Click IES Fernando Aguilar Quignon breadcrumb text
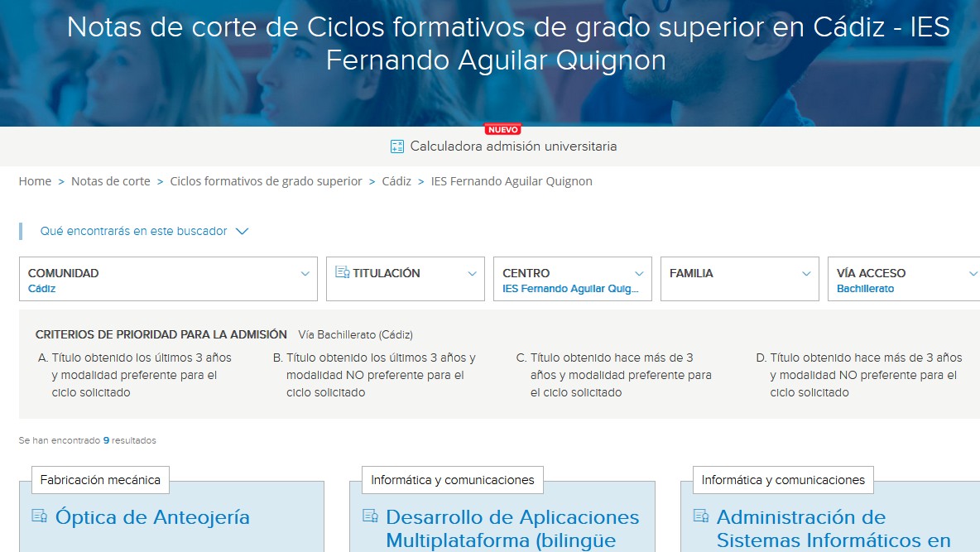The width and height of the screenshot is (980, 552). coord(512,181)
